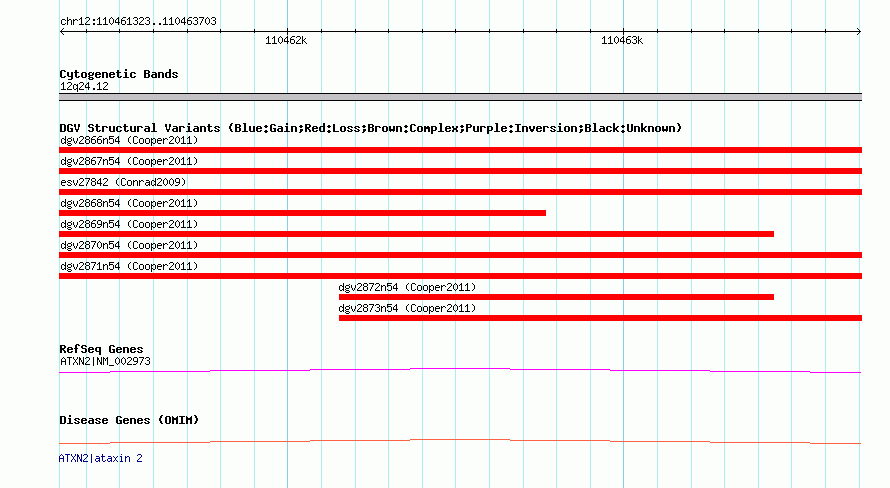Select the magenta ATXN2 RefSeq gene line
The width and height of the screenshot is (890, 488).
(x=460, y=371)
